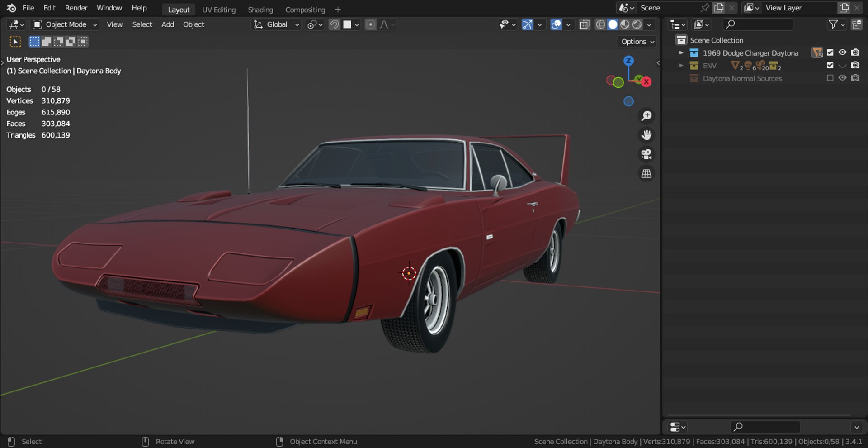Switch to wireframe shading
Image resolution: width=868 pixels, height=448 pixels.
click(600, 24)
